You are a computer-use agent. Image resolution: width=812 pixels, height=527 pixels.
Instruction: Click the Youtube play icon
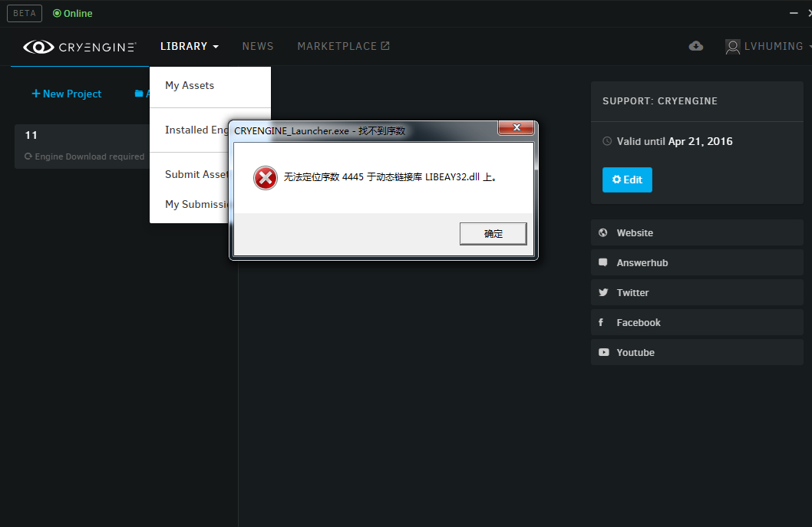[x=604, y=352]
